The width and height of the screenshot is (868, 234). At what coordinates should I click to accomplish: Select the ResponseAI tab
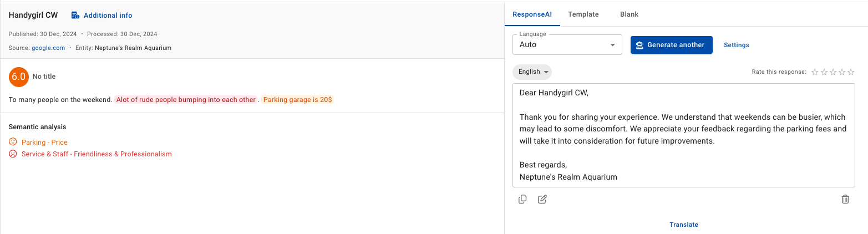coord(532,14)
